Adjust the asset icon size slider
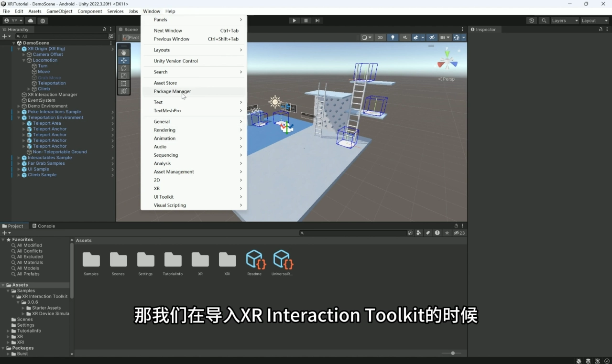The image size is (612, 364). click(452, 353)
